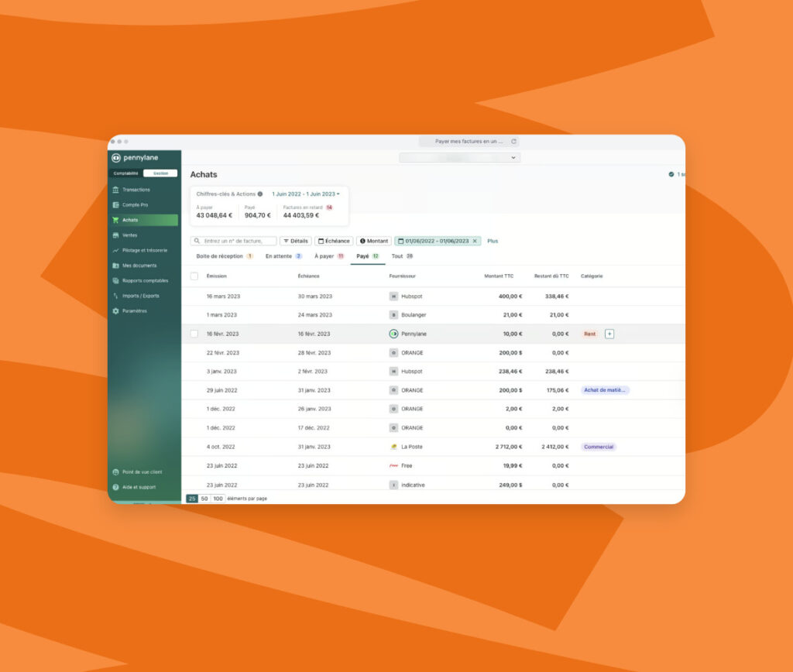Remove the 01/06/2022 - 01/06/2023 date filter
Image resolution: width=793 pixels, height=672 pixels.
tap(475, 241)
